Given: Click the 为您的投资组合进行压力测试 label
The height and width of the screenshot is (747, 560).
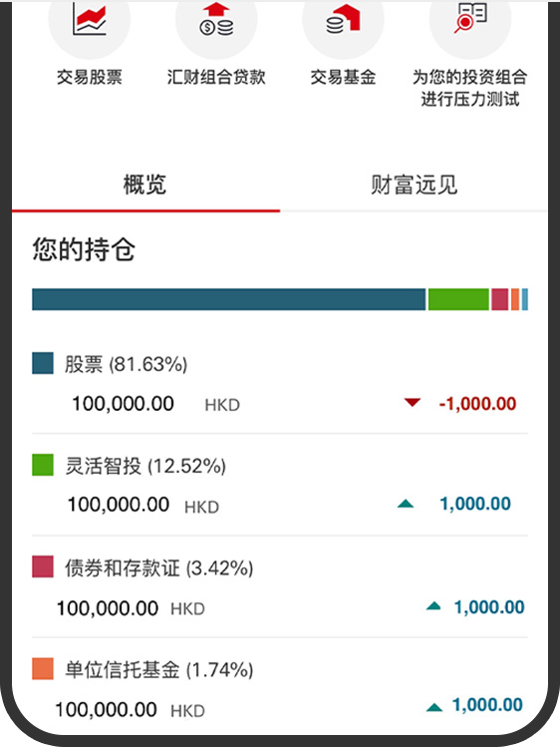Looking at the screenshot, I should (x=470, y=88).
